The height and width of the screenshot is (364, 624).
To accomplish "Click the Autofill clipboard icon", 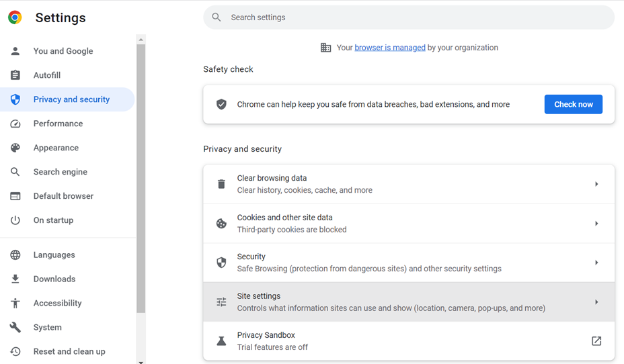I will [x=15, y=75].
